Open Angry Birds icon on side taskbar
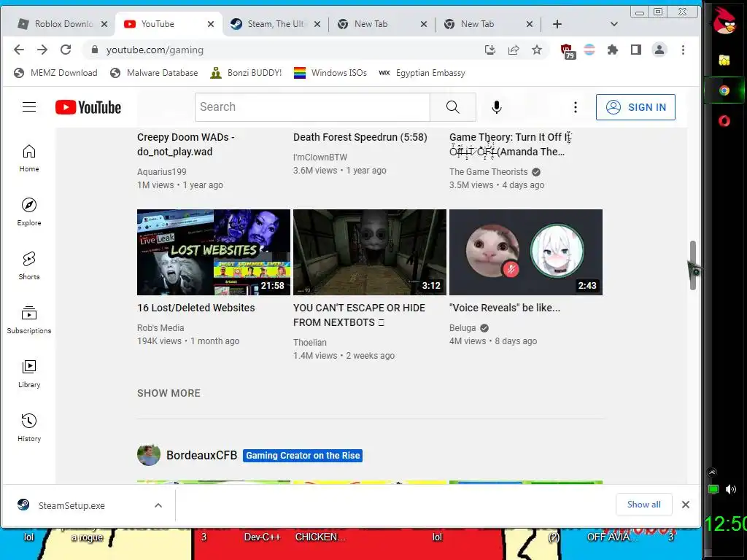Screen dimensions: 747x560 coord(724,20)
